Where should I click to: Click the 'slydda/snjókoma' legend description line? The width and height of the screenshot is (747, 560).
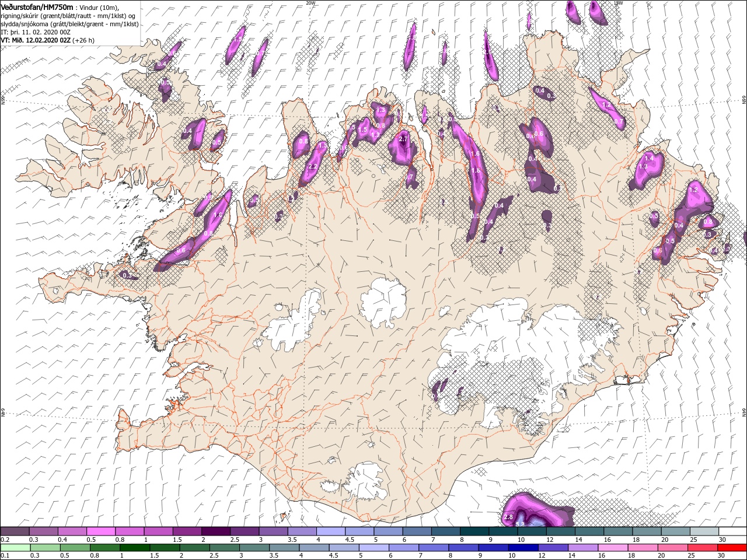click(x=68, y=24)
